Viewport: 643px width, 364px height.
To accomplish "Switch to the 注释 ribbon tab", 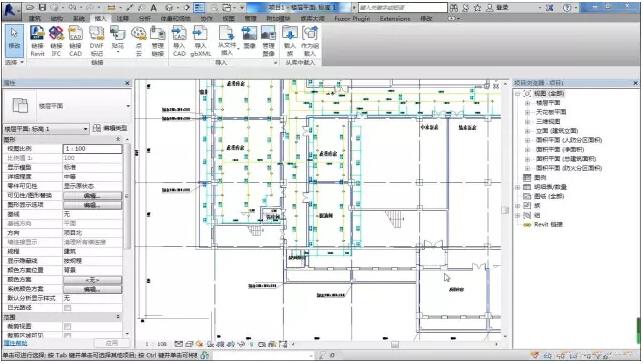I will coord(122,18).
